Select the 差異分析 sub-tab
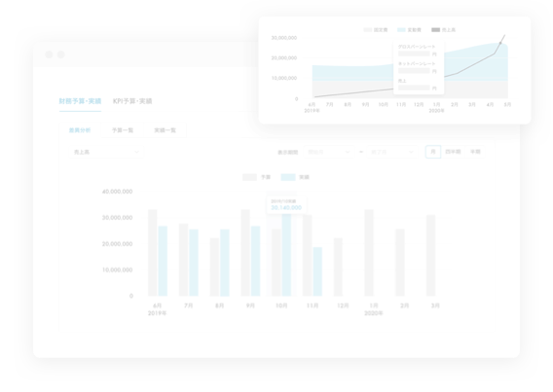This screenshot has height=392, width=553. point(80,130)
